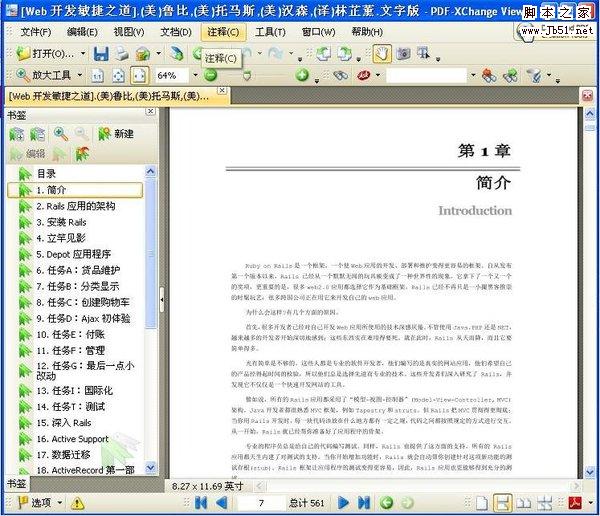Viewport: 600px width, 516px height.
Task: Go to the previous page
Action: pyautogui.click(x=222, y=503)
